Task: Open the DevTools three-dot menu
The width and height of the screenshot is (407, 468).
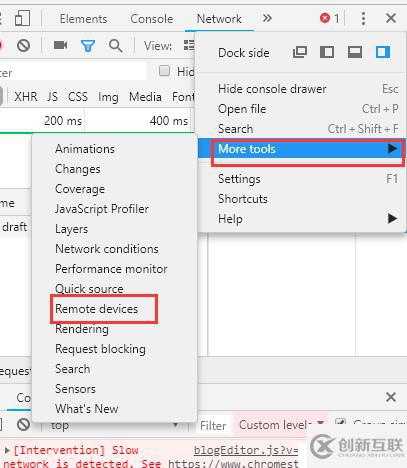Action: (363, 18)
